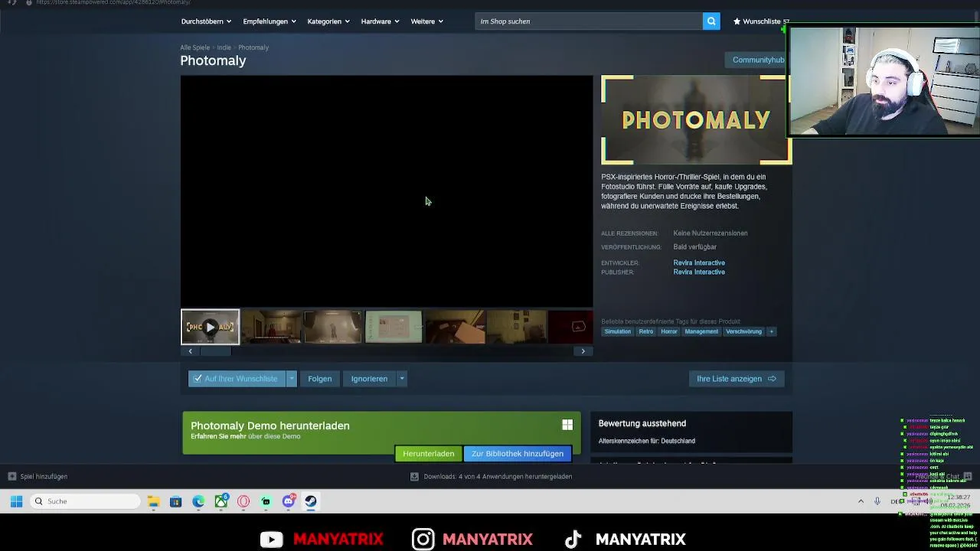Viewport: 980px width, 551px height.
Task: Go to Alle Spiele breadcrumb
Action: pos(194,47)
